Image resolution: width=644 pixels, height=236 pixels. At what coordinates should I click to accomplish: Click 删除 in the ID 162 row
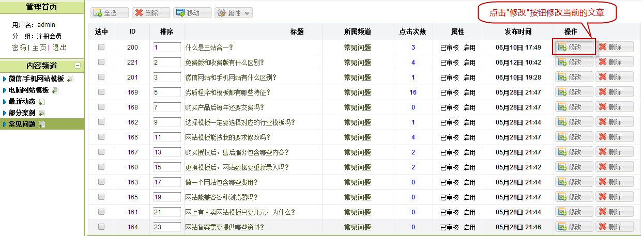click(x=615, y=122)
